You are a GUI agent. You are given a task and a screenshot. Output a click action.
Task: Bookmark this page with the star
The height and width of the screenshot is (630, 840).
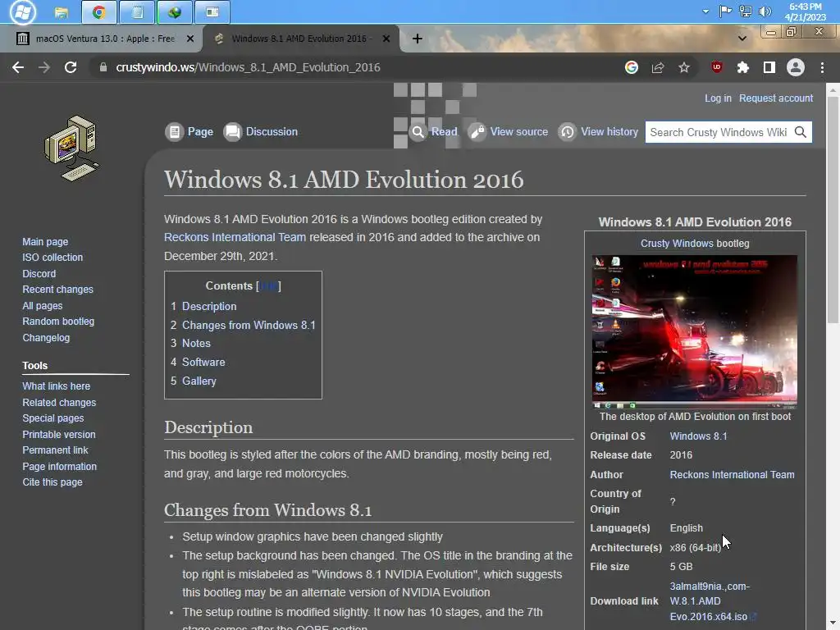tap(684, 67)
